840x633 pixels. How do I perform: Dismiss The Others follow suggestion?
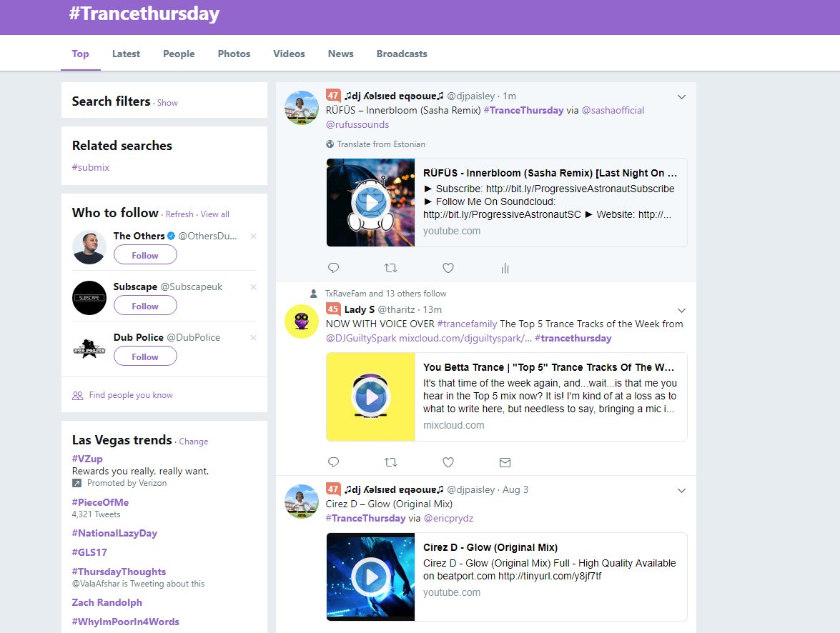[x=253, y=236]
